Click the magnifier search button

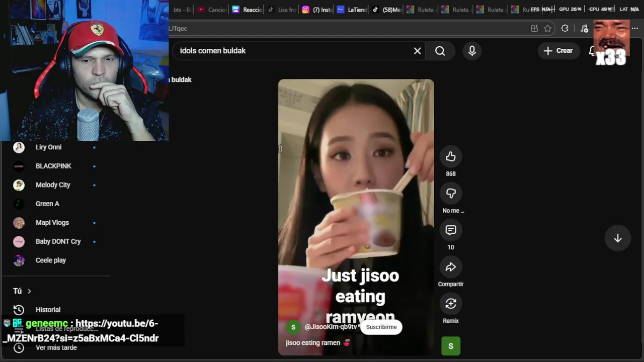tap(440, 51)
